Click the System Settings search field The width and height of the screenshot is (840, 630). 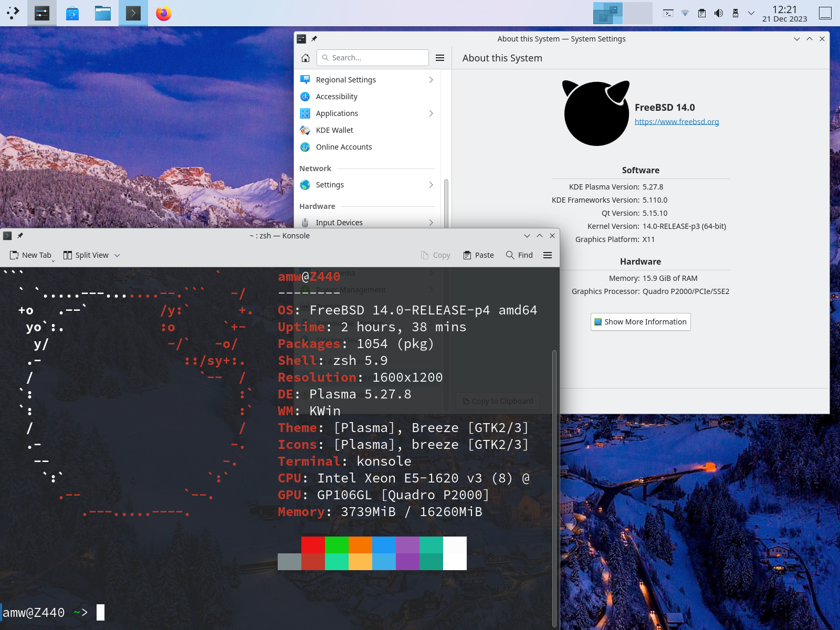(373, 58)
